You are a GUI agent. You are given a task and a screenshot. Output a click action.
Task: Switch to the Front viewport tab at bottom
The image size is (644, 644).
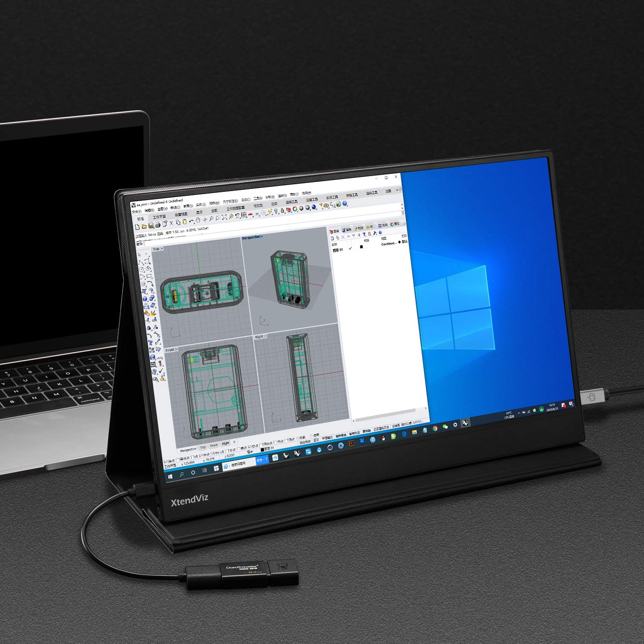214,446
